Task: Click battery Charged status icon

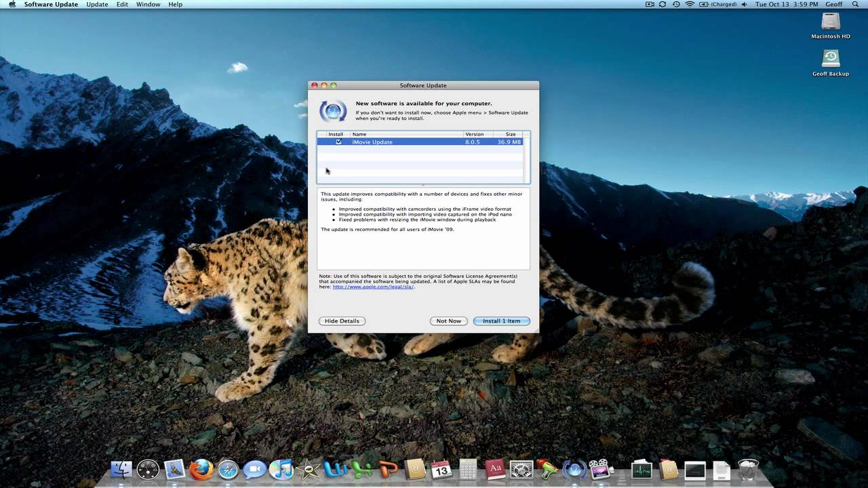Action: 718,4
